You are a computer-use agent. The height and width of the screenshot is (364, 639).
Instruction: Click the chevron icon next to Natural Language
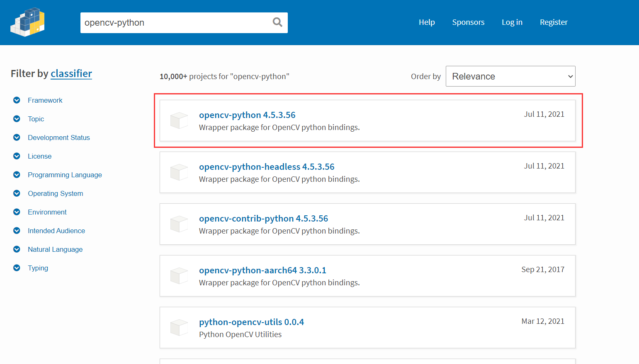click(x=17, y=249)
